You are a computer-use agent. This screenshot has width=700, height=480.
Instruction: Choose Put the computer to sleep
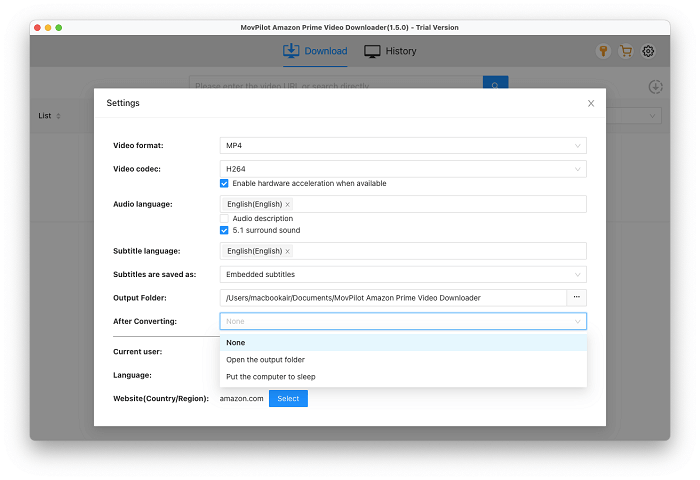click(403, 377)
